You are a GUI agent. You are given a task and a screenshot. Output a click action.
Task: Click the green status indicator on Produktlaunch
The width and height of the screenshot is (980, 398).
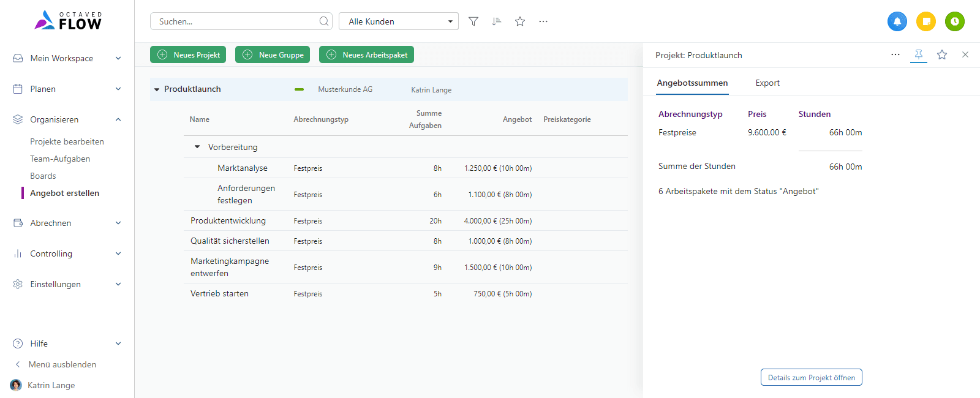click(x=299, y=89)
